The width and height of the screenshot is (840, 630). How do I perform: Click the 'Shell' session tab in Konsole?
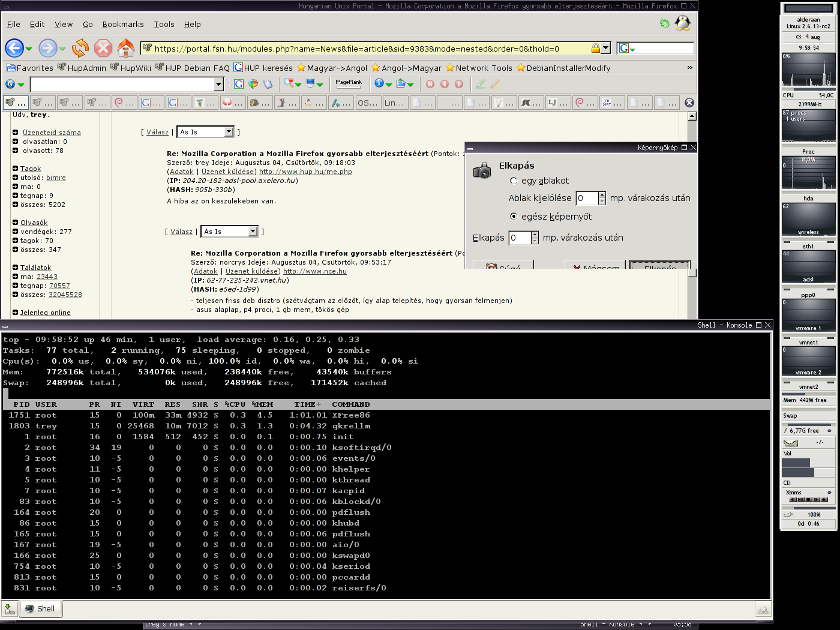40,609
